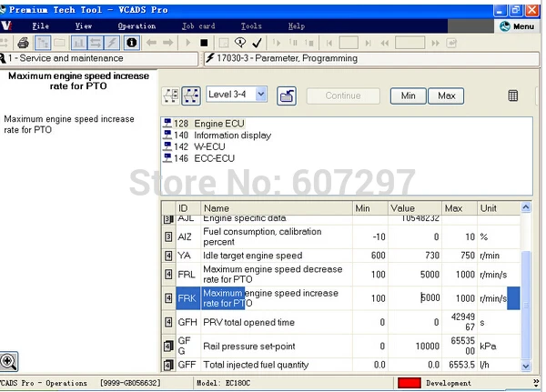The image size is (546, 392).
Task: Click value field 5000 of FRK row
Action: 415,298
